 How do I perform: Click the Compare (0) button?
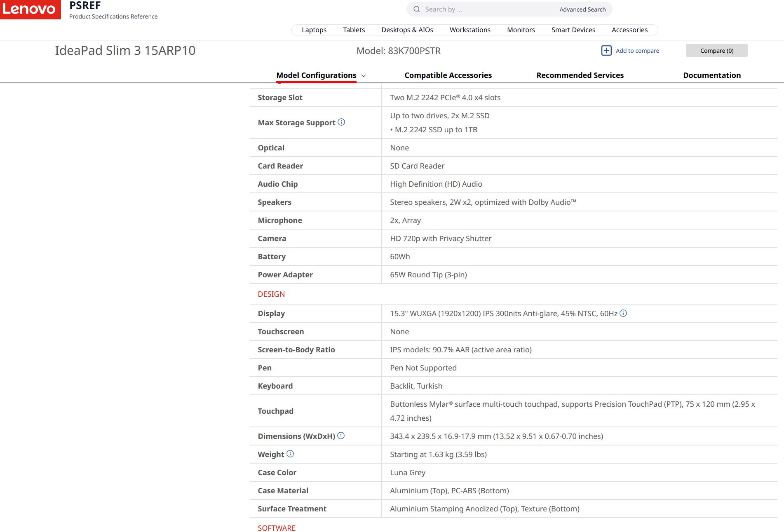(x=716, y=50)
